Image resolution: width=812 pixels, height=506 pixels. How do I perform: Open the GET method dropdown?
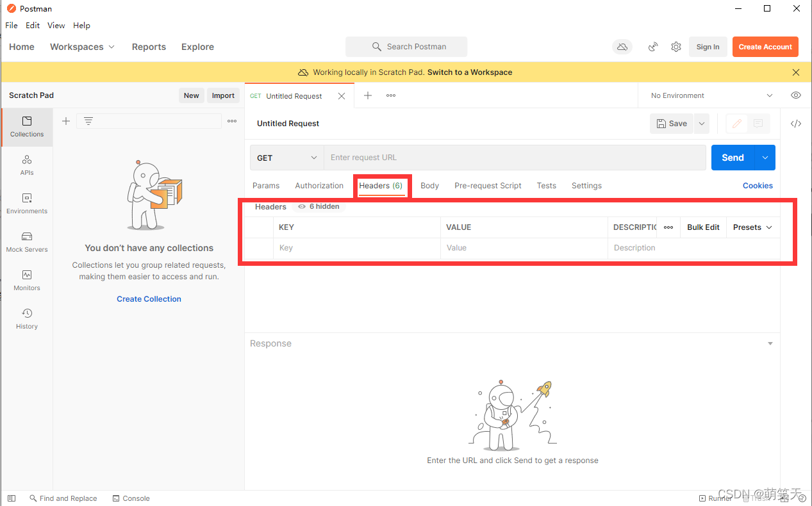(286, 158)
